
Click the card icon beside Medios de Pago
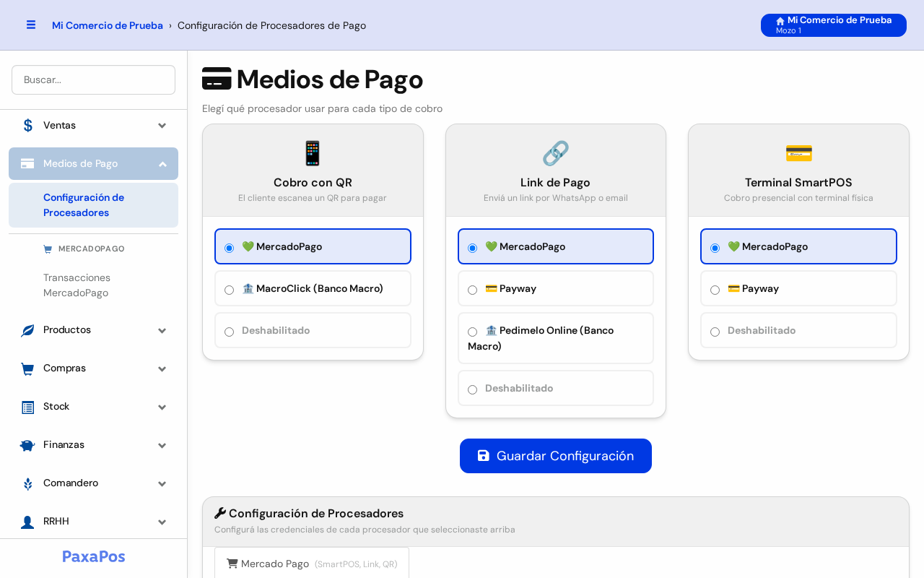27,163
